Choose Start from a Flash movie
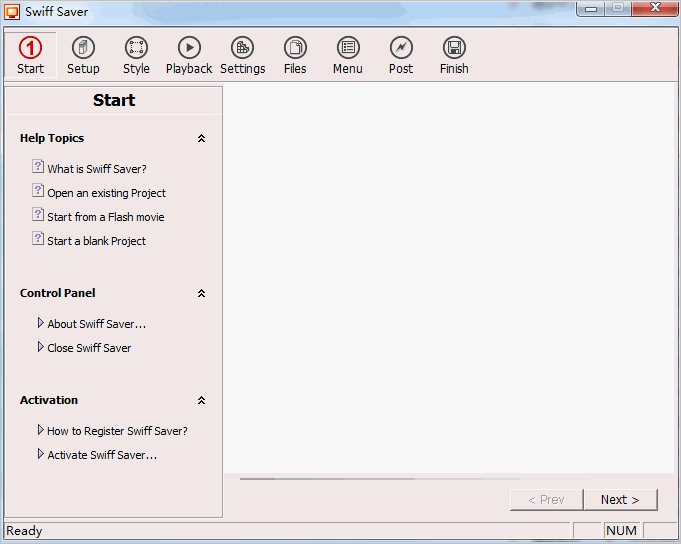681x544 pixels. coord(106,217)
